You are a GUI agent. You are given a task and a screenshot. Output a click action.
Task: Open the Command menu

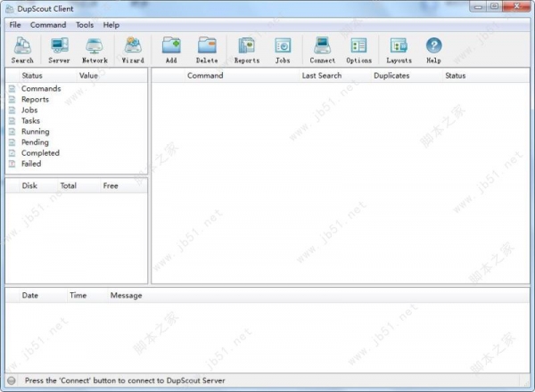(48, 25)
